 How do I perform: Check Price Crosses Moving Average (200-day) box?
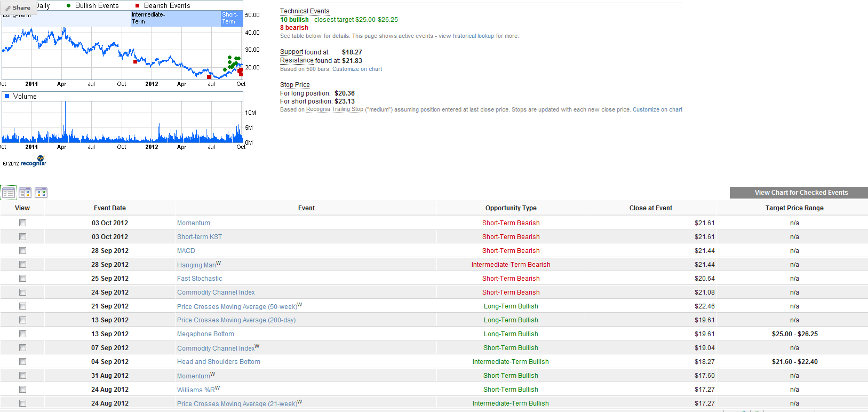point(22,320)
